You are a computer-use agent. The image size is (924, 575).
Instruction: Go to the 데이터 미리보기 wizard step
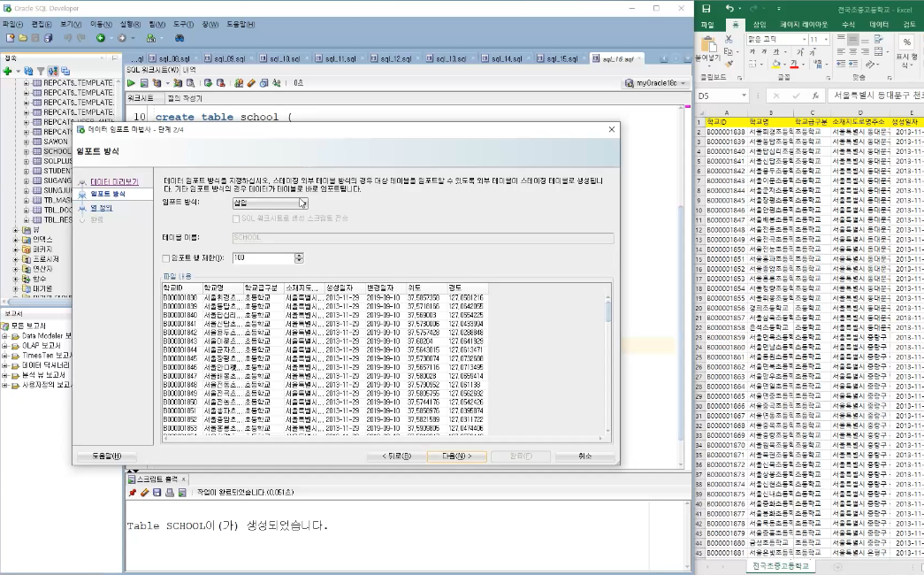pyautogui.click(x=114, y=182)
